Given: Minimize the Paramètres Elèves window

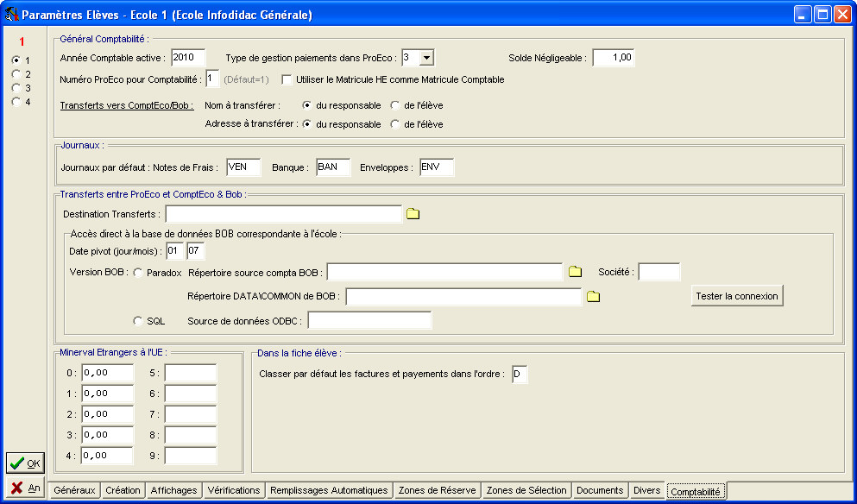Looking at the screenshot, I should point(803,14).
